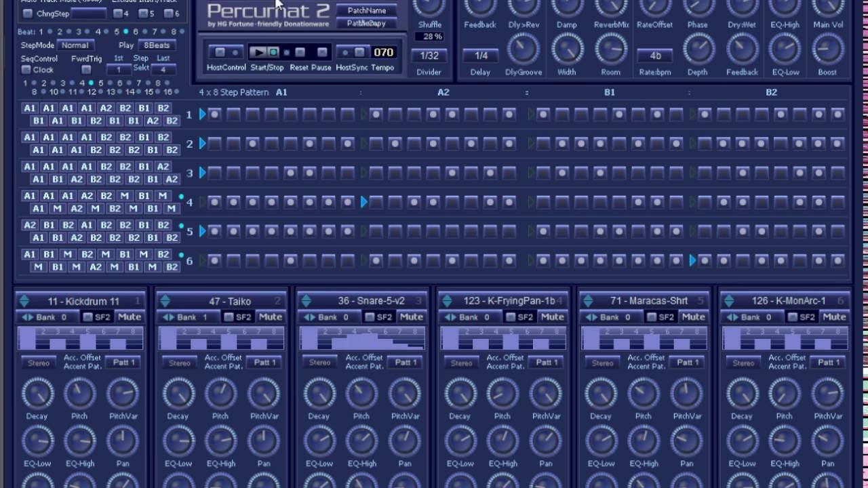
Task: Click Bank left/right arrows for Taiko
Action: 168,317
